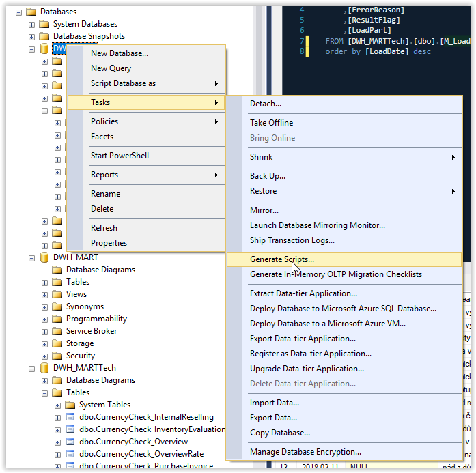Choose Export Data... task
Screen dimensions: 476x473
344,418
